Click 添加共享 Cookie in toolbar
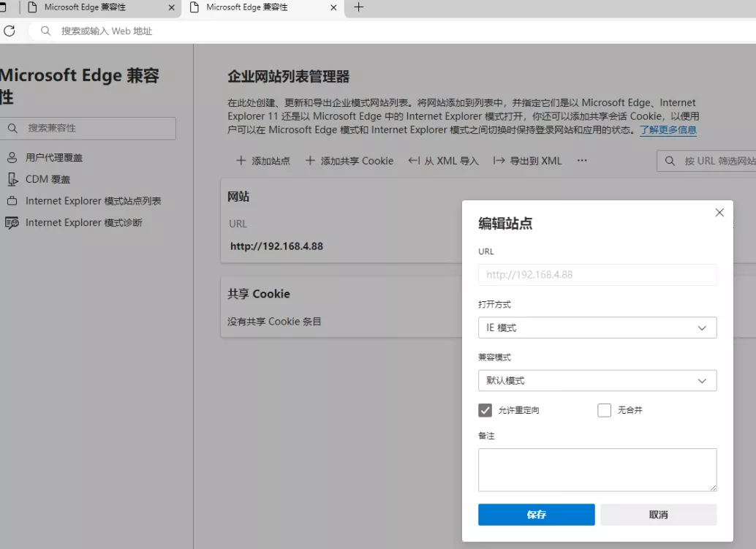Screen dimensions: 756x549 (x=349, y=161)
